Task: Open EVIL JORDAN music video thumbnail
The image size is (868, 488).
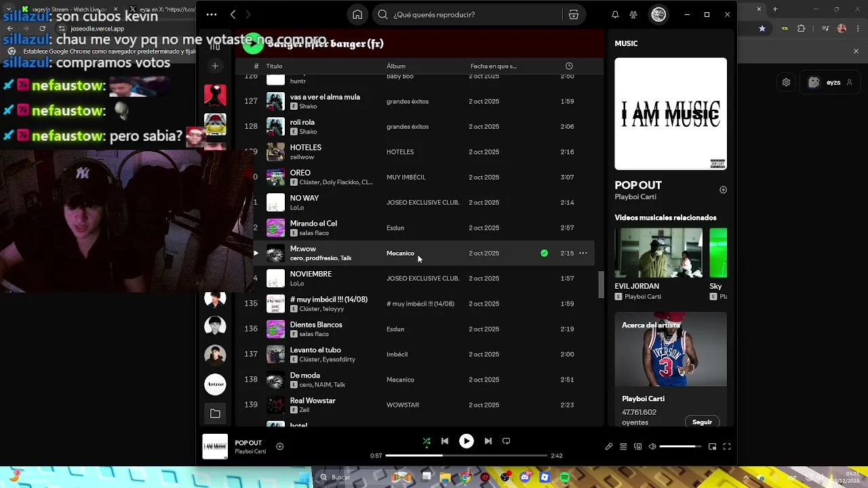Action: [x=658, y=253]
